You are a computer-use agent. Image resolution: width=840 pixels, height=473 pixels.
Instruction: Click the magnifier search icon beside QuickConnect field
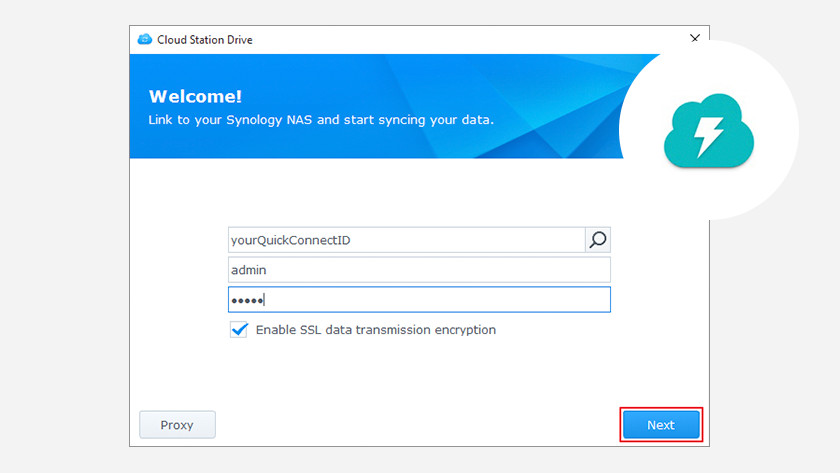[598, 240]
